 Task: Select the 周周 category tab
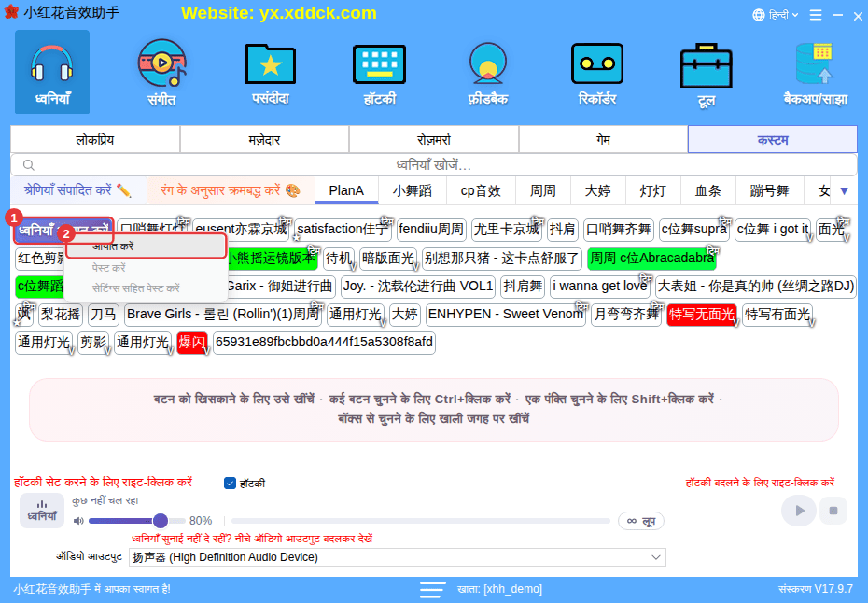pyautogui.click(x=542, y=191)
